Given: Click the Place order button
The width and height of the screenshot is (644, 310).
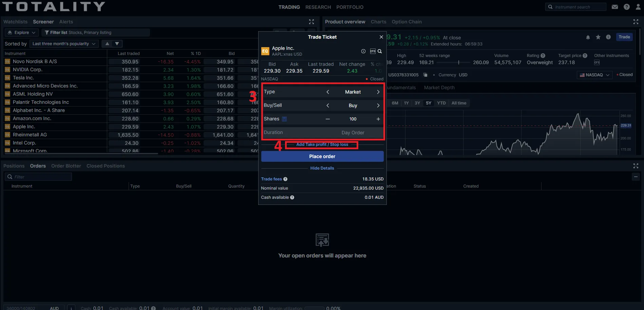Looking at the screenshot, I should point(322,156).
